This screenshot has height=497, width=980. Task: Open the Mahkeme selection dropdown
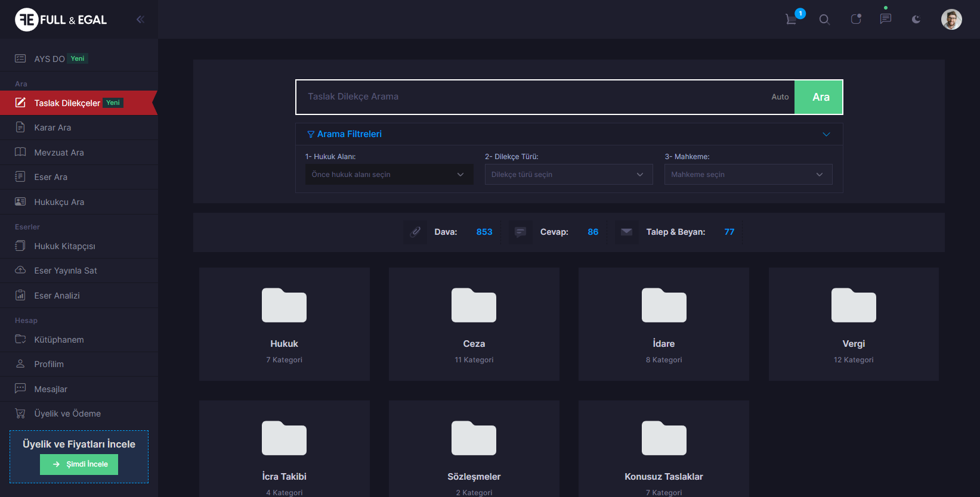pyautogui.click(x=748, y=175)
